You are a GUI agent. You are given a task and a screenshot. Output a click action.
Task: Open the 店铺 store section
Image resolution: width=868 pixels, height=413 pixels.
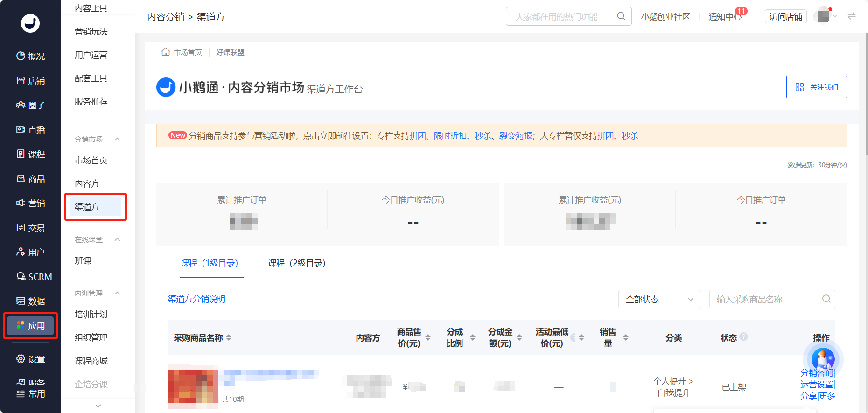(30, 81)
